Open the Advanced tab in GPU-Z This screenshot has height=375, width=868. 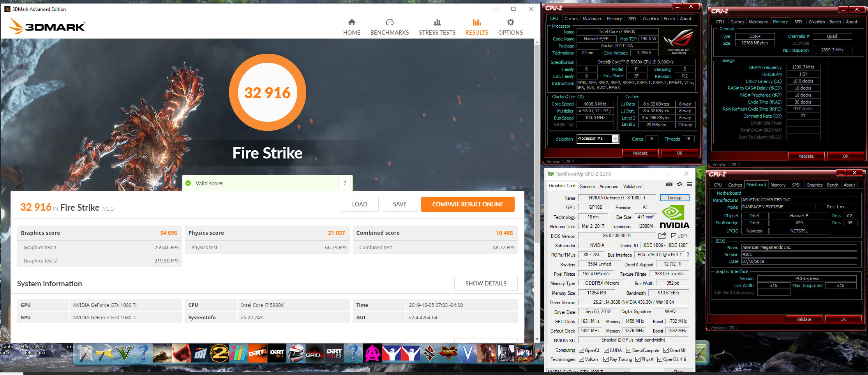(609, 187)
